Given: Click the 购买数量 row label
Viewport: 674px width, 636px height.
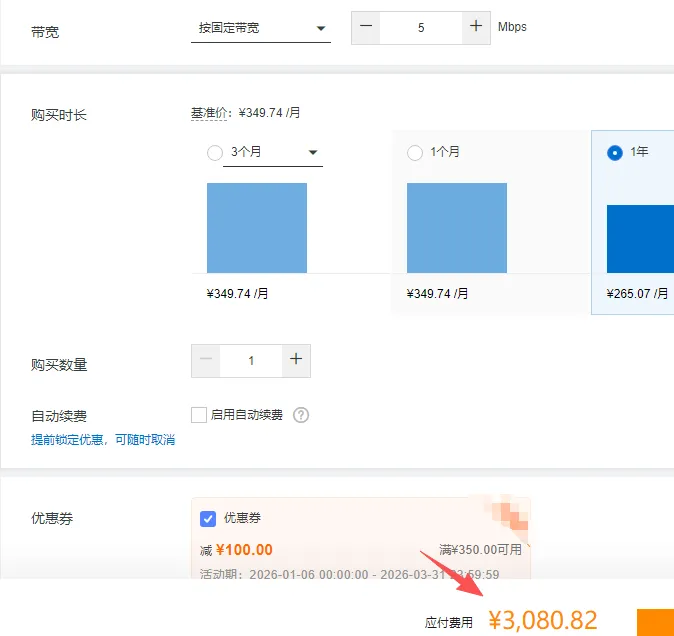Looking at the screenshot, I should (x=59, y=365).
